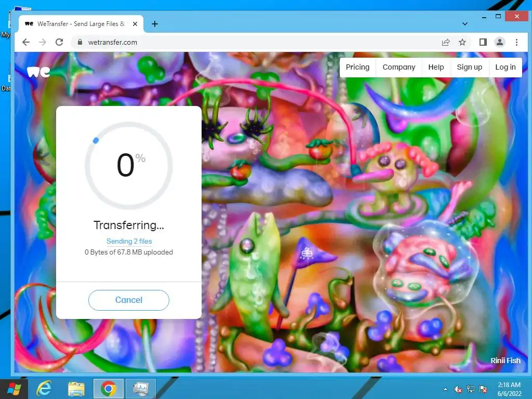Click the muted volume tray icon
This screenshot has height=399, width=532.
click(458, 389)
